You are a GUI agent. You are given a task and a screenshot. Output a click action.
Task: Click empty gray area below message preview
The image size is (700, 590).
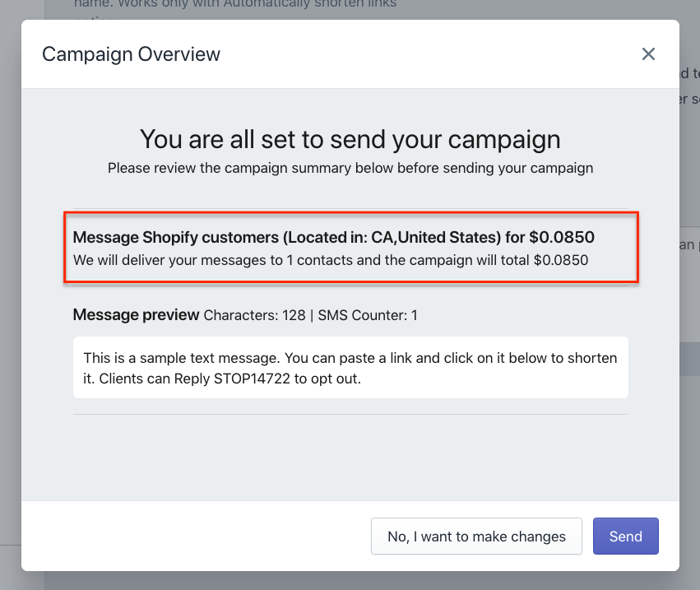pyautogui.click(x=350, y=458)
